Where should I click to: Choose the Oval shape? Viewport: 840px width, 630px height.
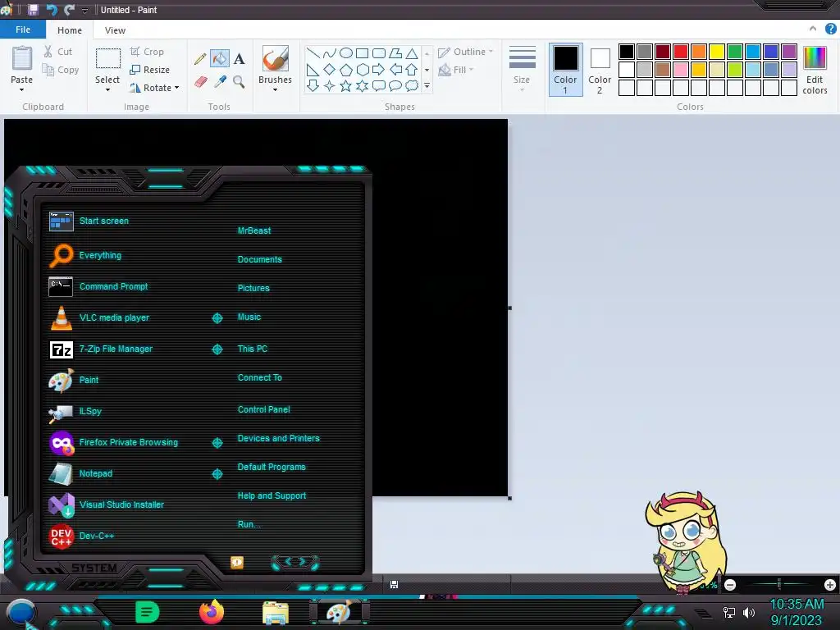pyautogui.click(x=346, y=52)
